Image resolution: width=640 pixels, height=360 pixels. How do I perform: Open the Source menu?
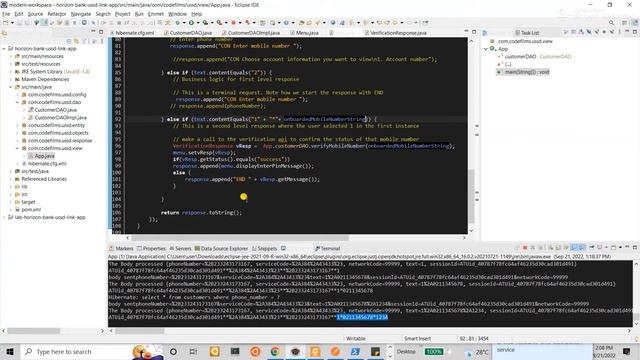35,14
